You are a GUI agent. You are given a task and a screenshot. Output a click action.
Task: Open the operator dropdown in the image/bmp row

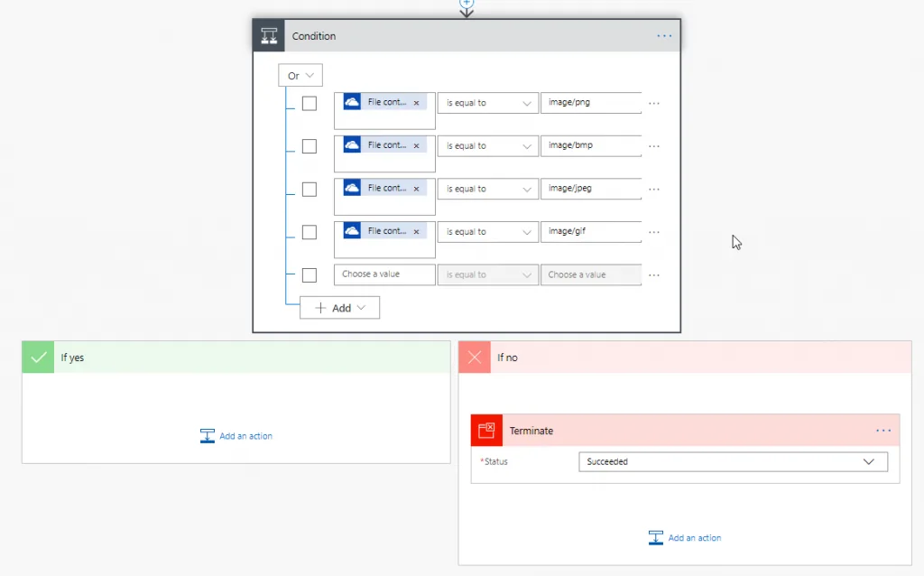(487, 146)
